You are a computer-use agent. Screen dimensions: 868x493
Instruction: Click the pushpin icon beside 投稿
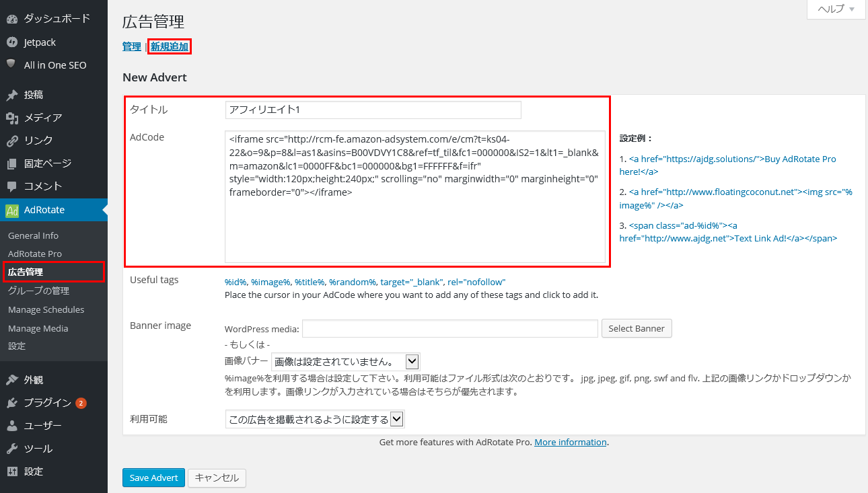12,95
